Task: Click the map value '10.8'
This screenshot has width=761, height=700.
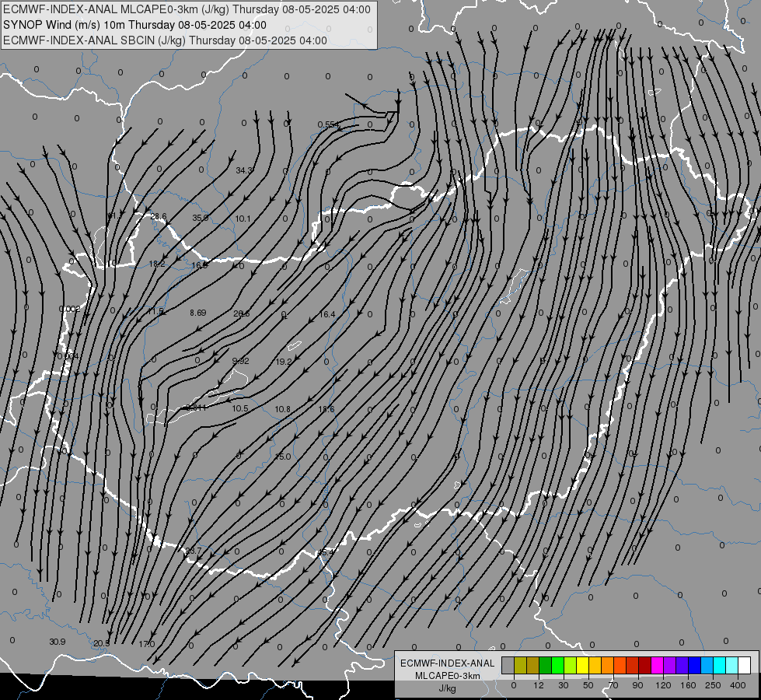Action: (282, 410)
